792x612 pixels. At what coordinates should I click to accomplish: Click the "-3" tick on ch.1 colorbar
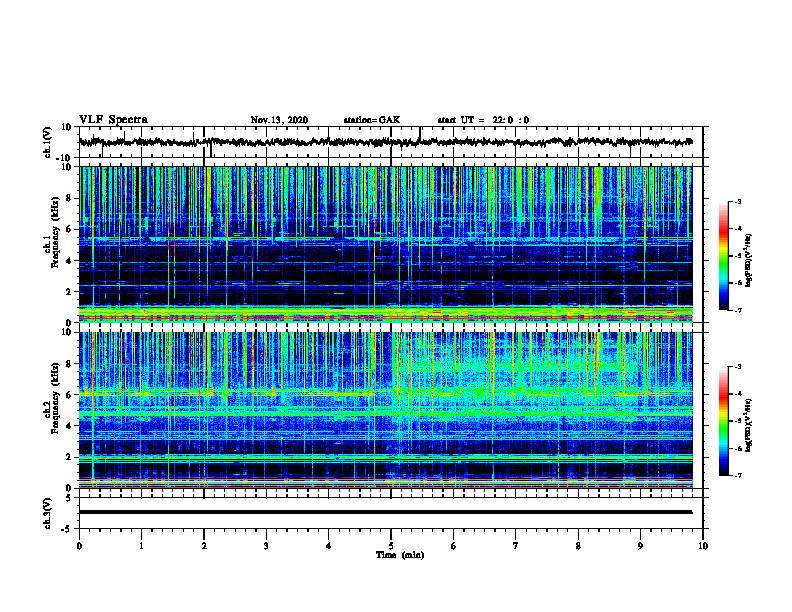coord(738,201)
